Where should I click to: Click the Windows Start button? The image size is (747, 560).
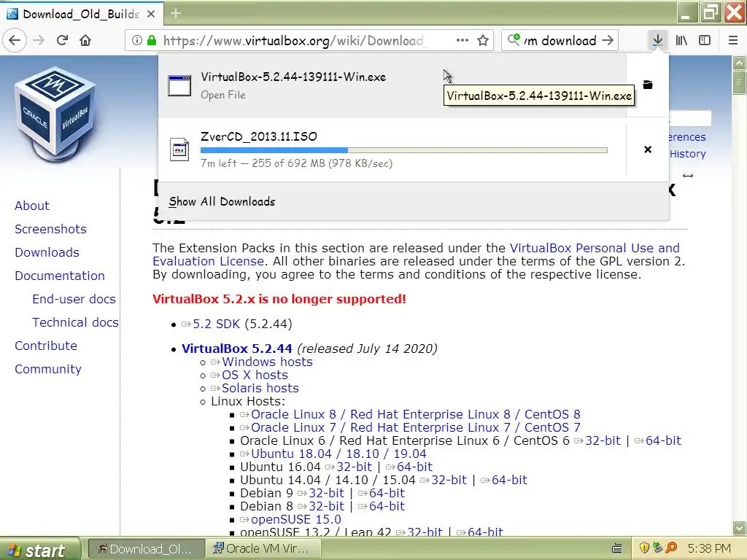coord(39,549)
